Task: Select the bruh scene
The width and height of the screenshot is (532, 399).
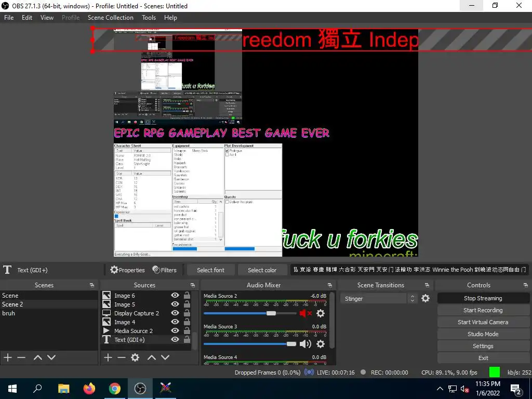Action: (49, 313)
